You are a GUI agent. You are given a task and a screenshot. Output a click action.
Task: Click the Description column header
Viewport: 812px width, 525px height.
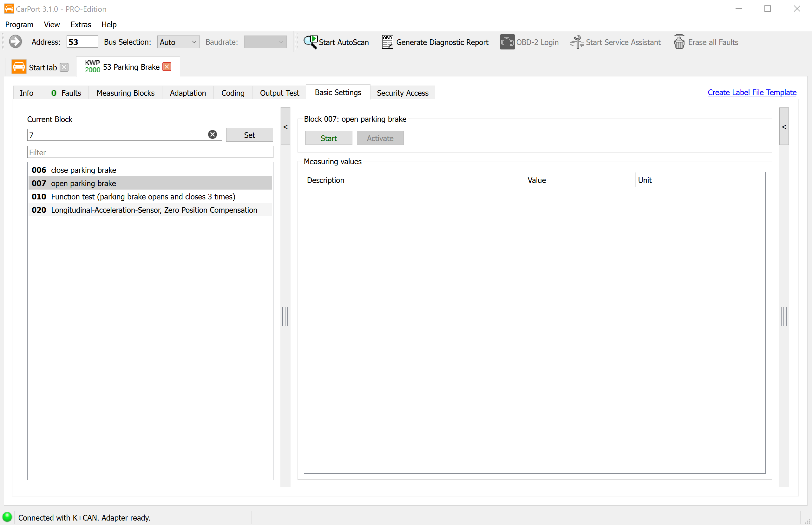(414, 180)
